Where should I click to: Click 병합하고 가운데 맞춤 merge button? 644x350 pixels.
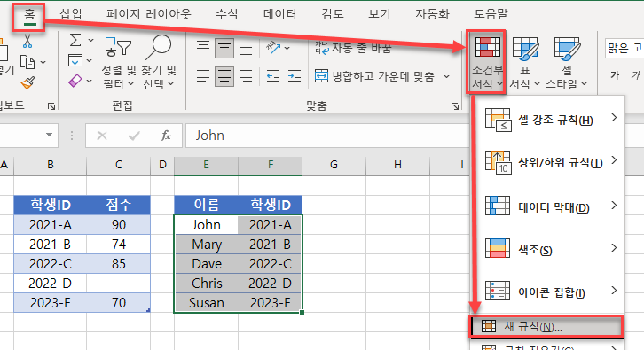pos(375,76)
